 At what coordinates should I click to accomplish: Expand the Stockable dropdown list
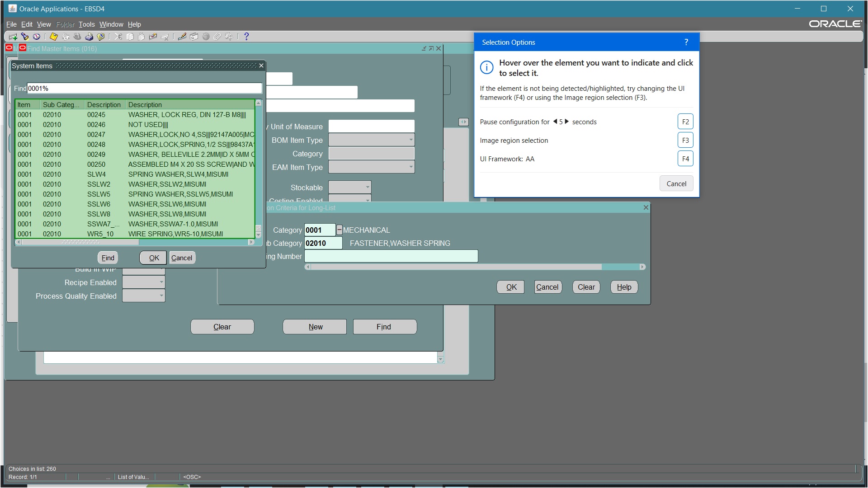tap(367, 187)
